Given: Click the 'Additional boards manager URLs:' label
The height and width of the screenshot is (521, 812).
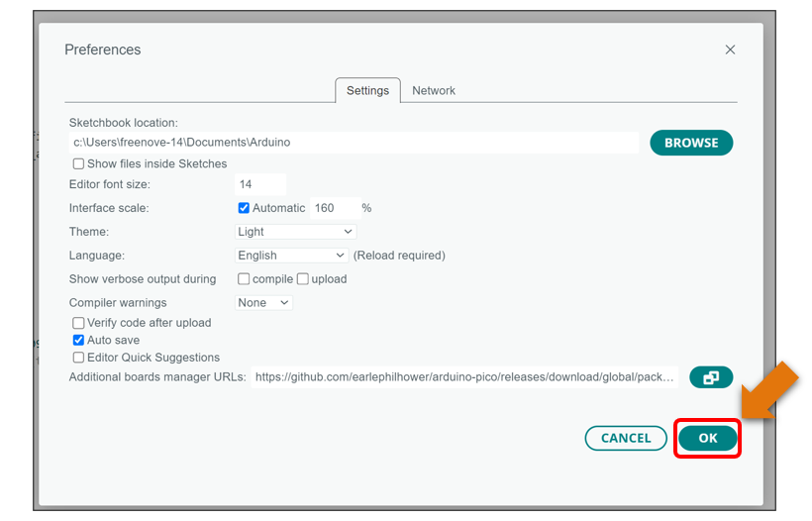Looking at the screenshot, I should coord(157,377).
